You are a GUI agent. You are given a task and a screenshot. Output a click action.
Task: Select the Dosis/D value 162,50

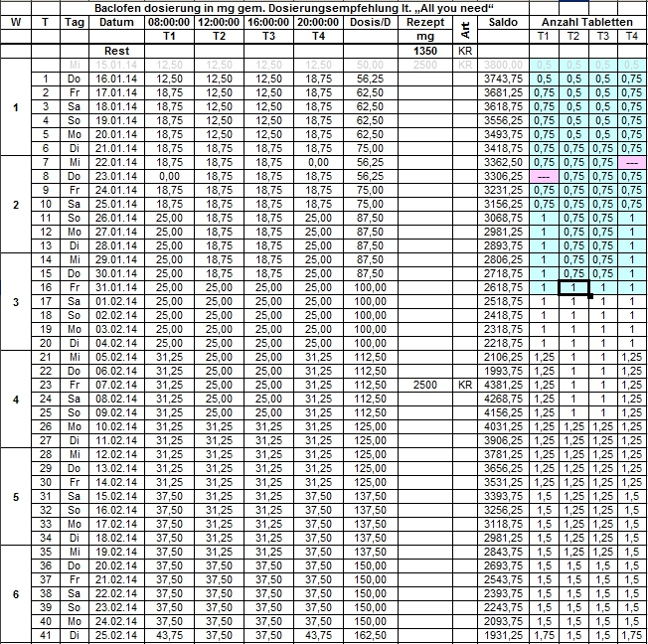(370, 634)
